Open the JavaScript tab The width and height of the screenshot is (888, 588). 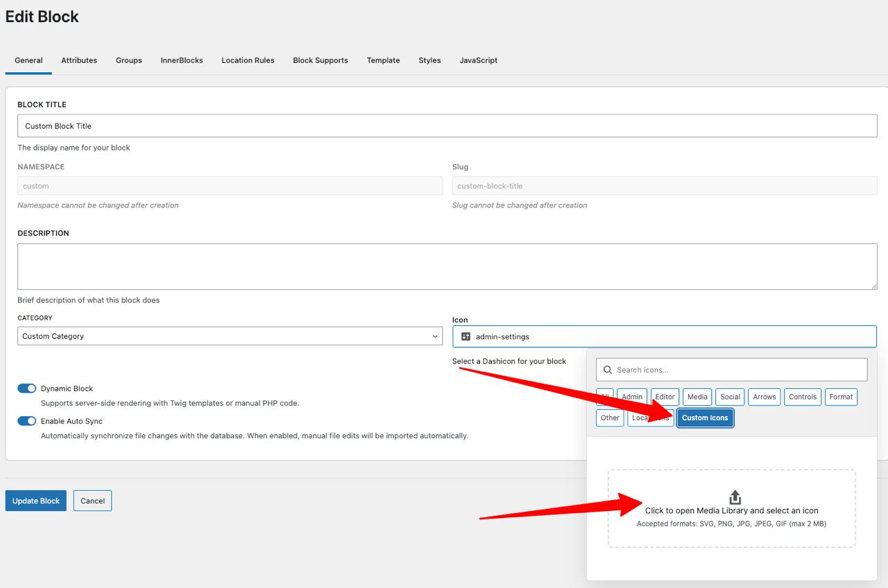pyautogui.click(x=478, y=60)
